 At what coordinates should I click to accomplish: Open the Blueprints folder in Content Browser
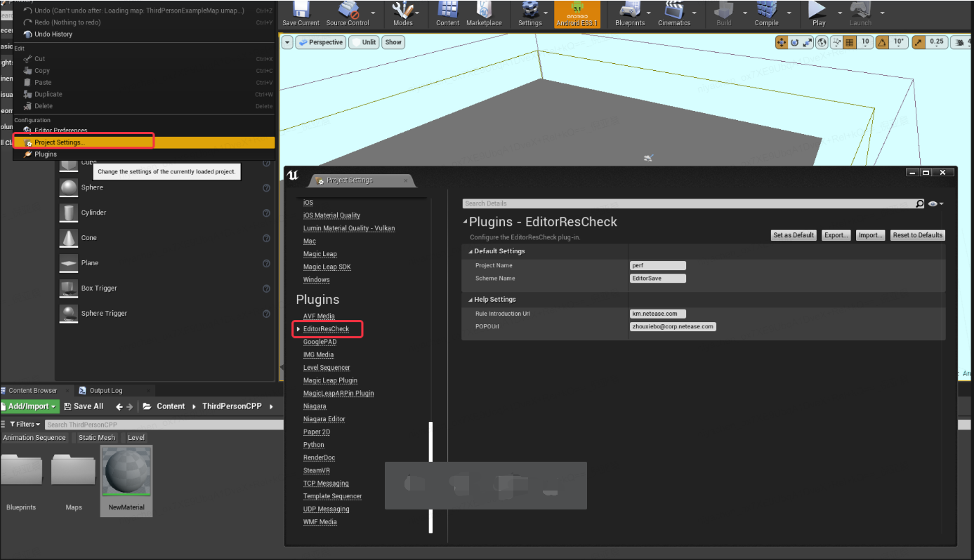(21, 470)
